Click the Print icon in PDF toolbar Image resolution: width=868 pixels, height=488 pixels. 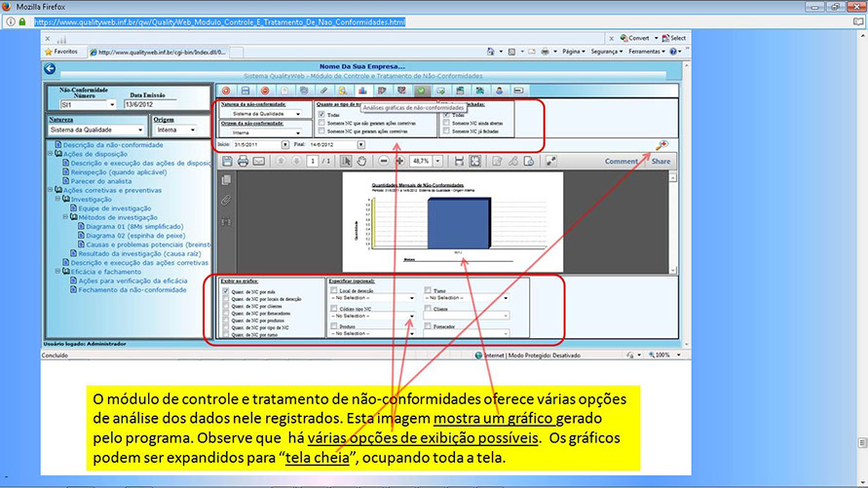coord(243,161)
